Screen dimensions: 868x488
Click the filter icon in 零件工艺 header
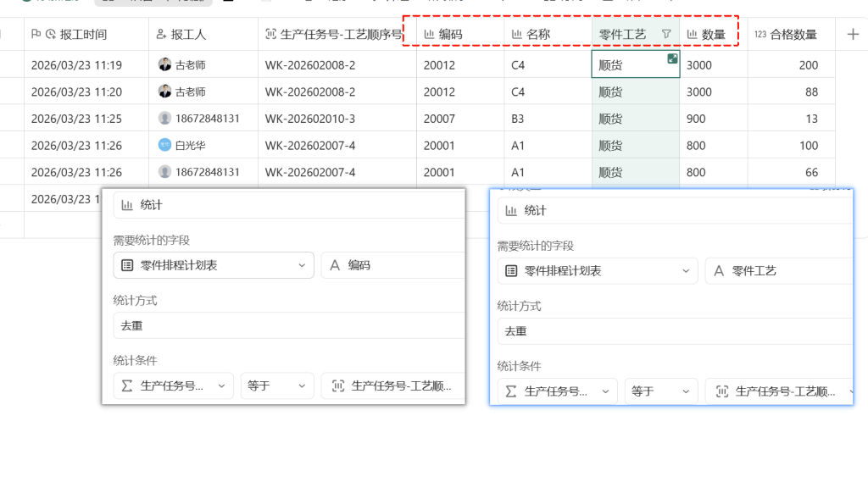click(x=666, y=34)
